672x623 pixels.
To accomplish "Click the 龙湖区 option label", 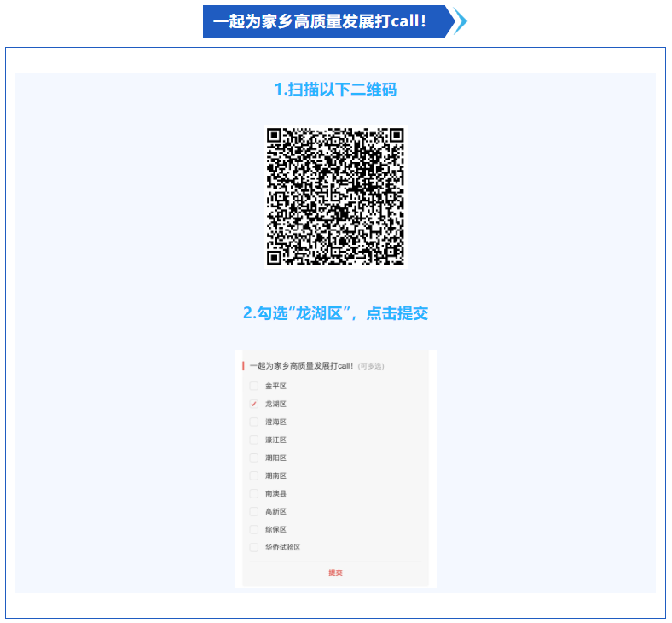I will click(275, 404).
